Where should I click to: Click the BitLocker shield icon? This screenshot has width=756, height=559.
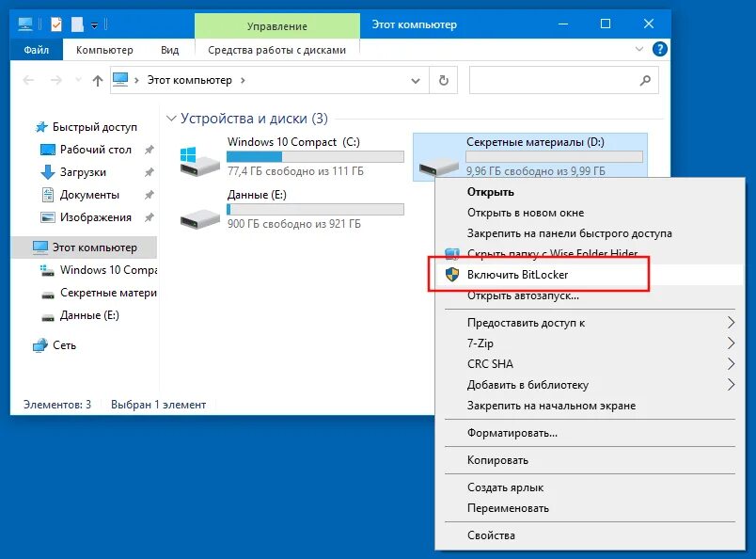[451, 275]
